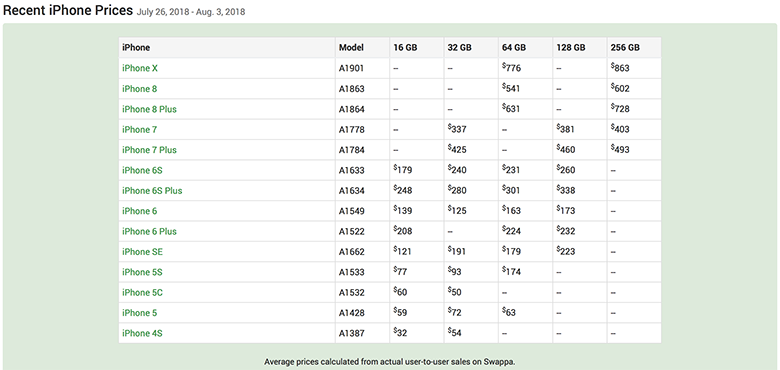Select the $208 iPhone 6 Plus price
Viewport: 780px width, 370px height.
[402, 231]
